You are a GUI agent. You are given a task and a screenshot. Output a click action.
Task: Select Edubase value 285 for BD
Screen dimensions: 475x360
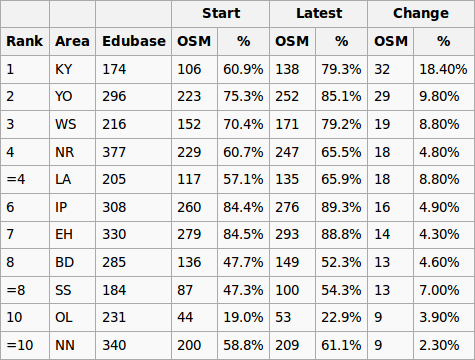click(x=134, y=262)
